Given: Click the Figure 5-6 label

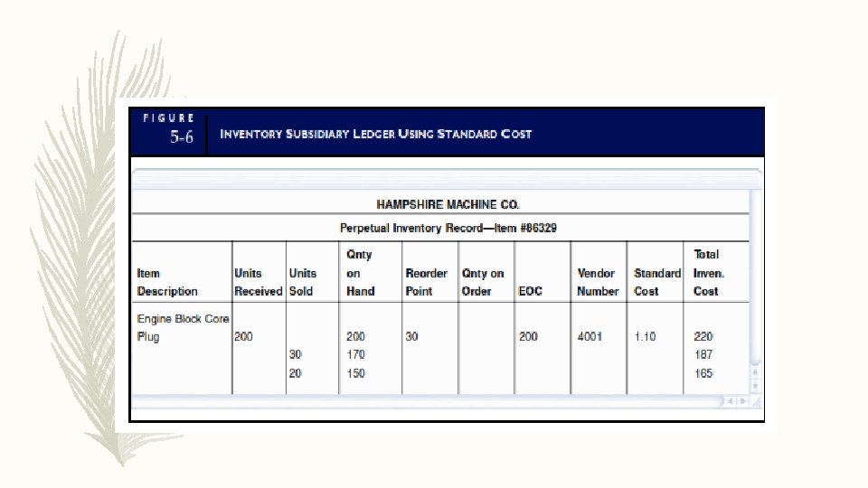Looking at the screenshot, I should tap(169, 129).
